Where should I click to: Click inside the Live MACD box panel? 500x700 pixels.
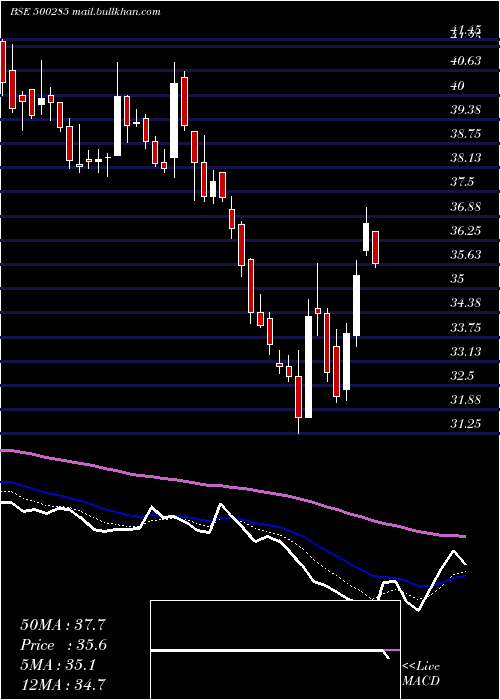click(275, 650)
